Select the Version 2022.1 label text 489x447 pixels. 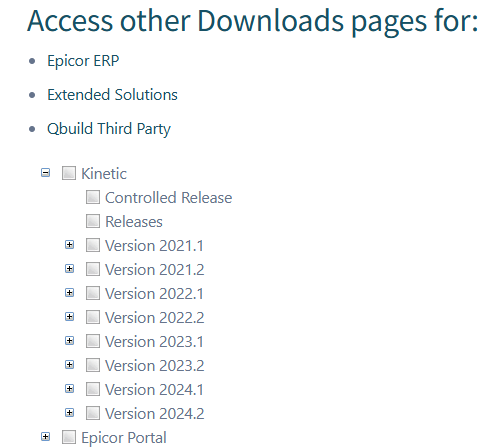coord(154,294)
